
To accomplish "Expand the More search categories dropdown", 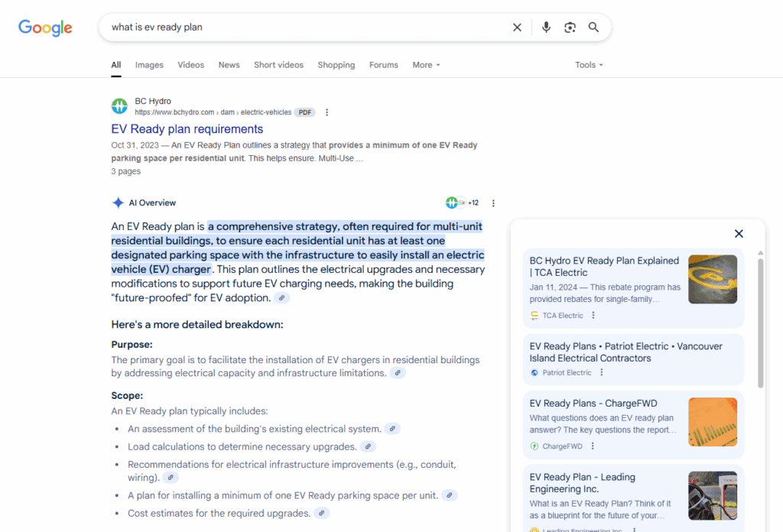I will point(426,65).
